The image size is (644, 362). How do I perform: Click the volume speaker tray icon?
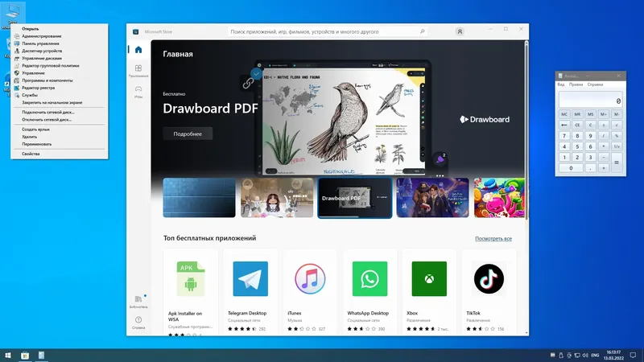(x=585, y=356)
